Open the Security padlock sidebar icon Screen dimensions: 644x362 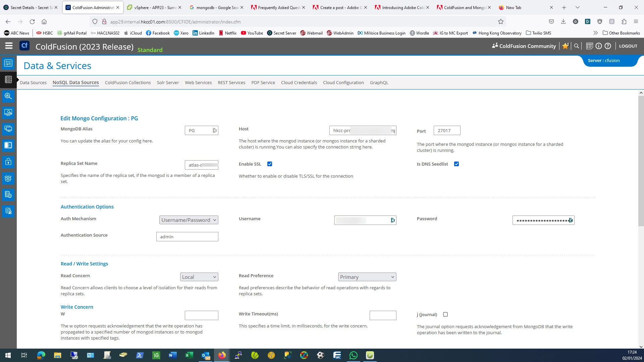pos(8,162)
